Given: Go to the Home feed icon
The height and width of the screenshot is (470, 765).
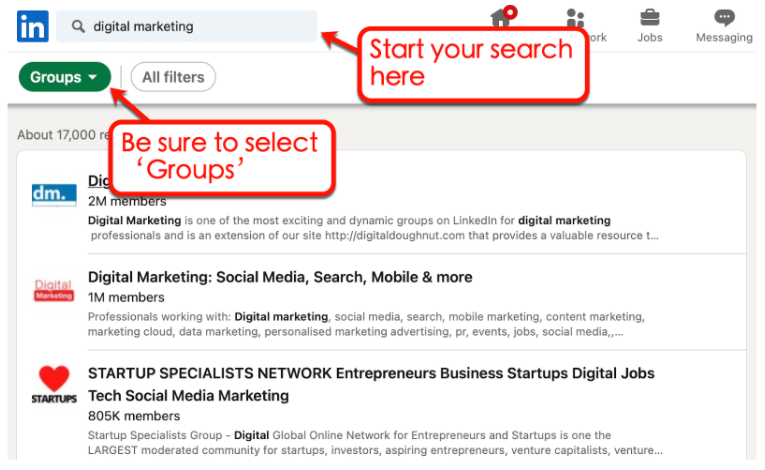Looking at the screenshot, I should coord(500,19).
